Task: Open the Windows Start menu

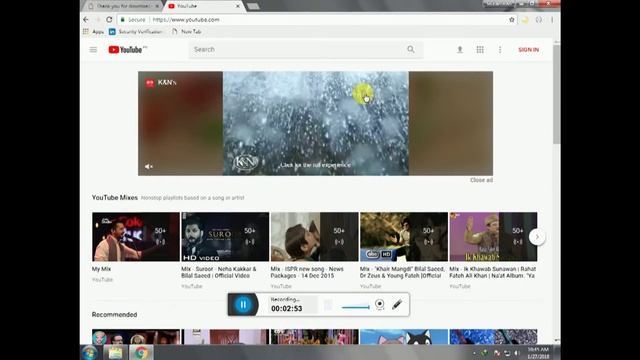Action: tap(89, 352)
